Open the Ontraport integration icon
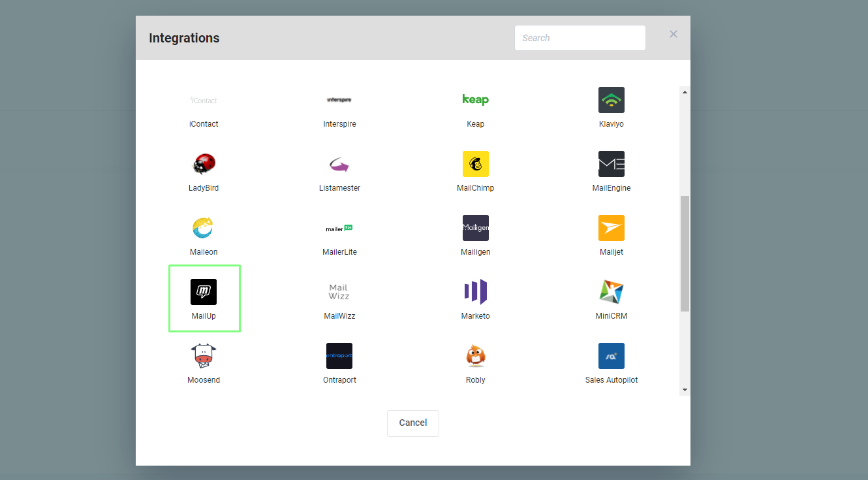 point(339,356)
